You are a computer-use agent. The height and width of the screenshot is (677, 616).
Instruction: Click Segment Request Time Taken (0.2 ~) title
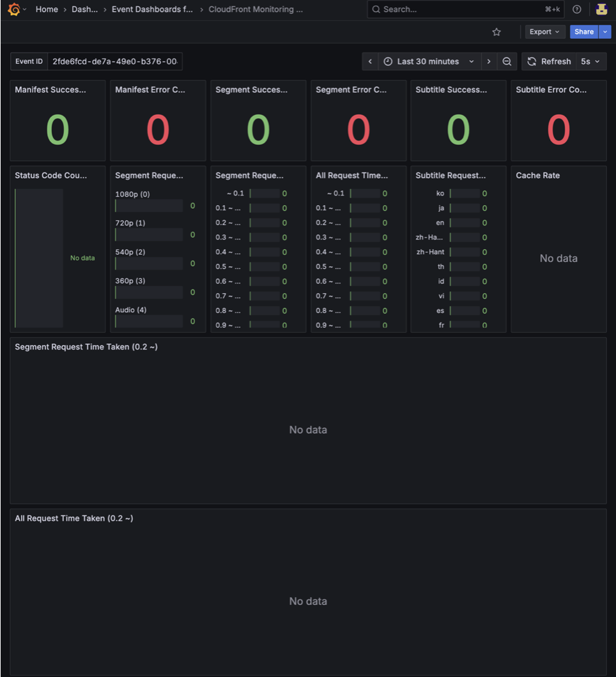click(86, 347)
